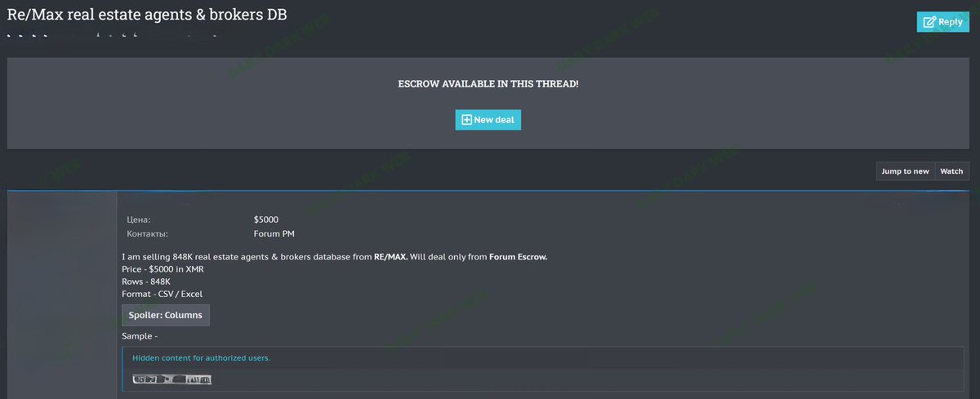Click the plus icon on New deal
This screenshot has width=980, height=399.
point(467,120)
